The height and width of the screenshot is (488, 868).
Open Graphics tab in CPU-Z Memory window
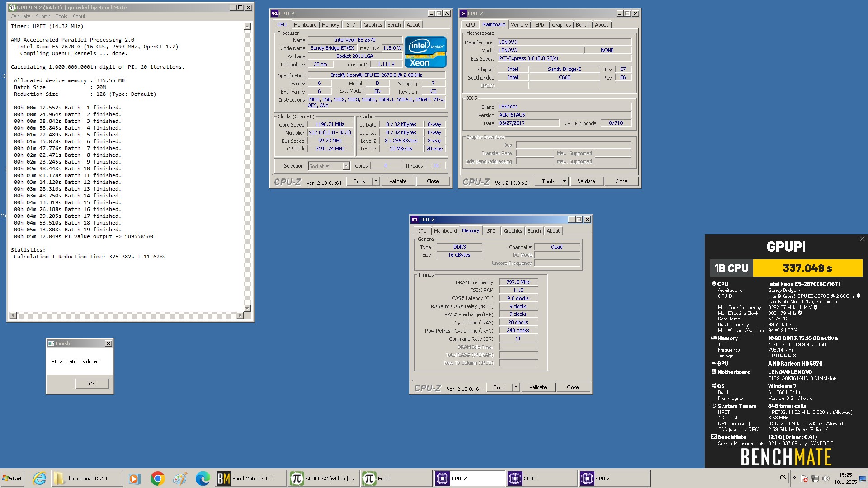[x=513, y=231]
